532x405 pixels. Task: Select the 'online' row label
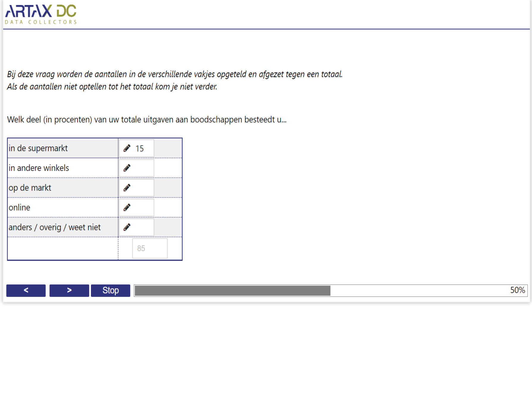tap(19, 208)
